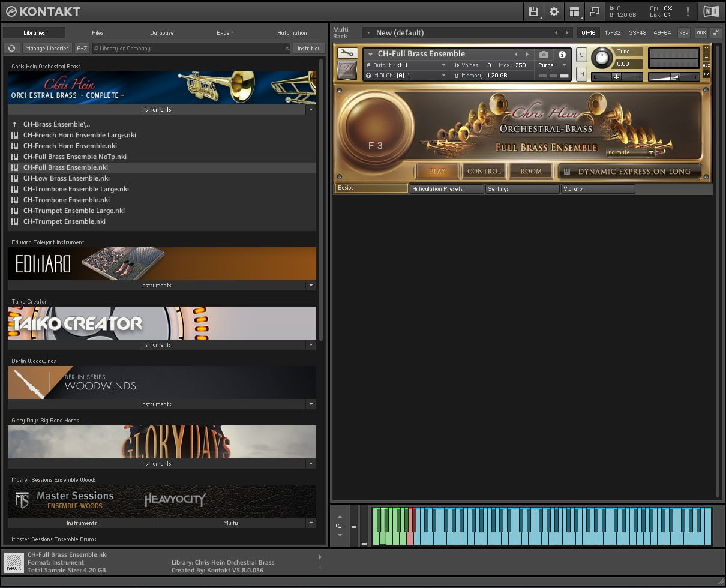Adjust the instrument volume slider
The height and width of the screenshot is (588, 726).
click(674, 77)
